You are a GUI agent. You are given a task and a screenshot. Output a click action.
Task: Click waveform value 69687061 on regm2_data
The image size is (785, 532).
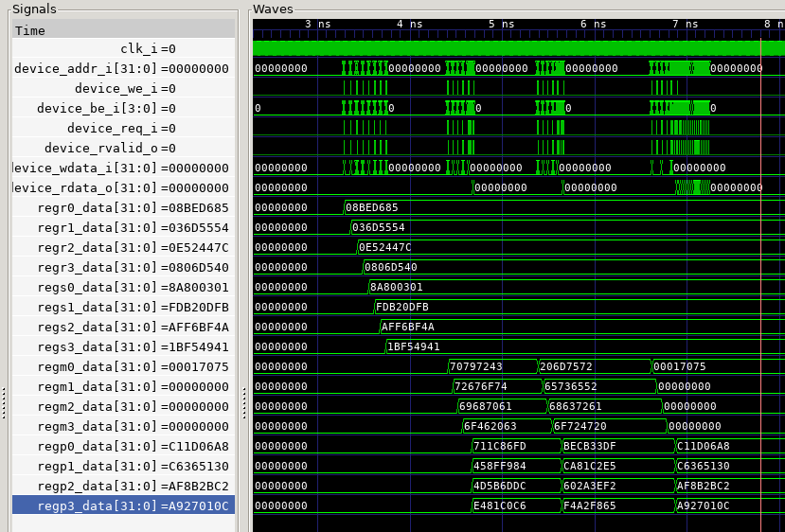coord(486,406)
